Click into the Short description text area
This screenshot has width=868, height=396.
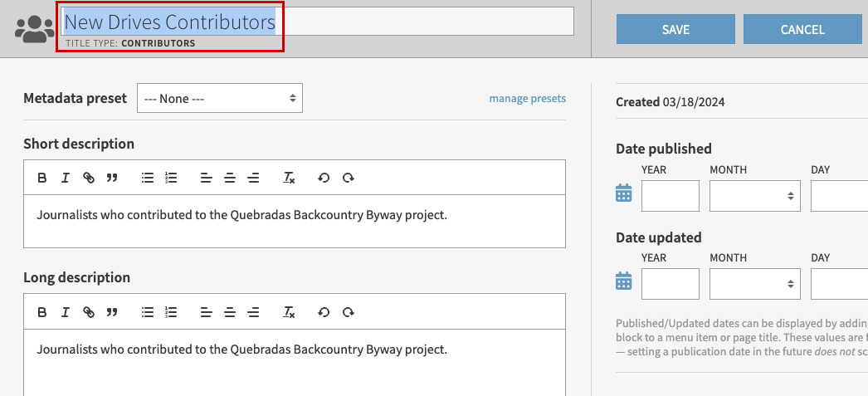tap(295, 221)
